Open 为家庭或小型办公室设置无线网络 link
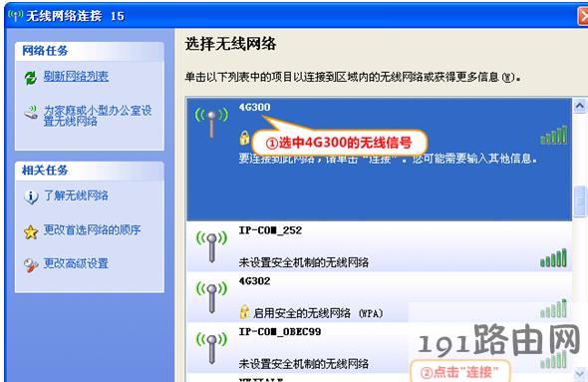The width and height of the screenshot is (588, 382). [98, 116]
